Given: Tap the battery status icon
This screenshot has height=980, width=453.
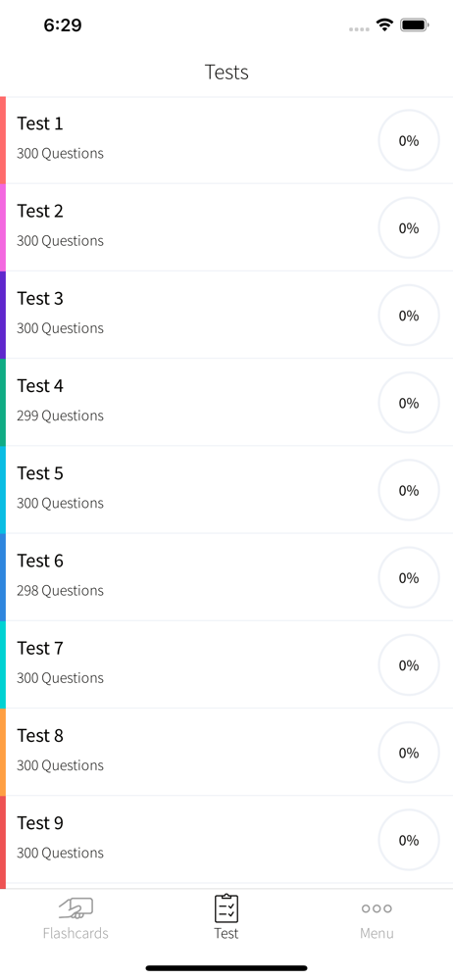Looking at the screenshot, I should coord(414,25).
